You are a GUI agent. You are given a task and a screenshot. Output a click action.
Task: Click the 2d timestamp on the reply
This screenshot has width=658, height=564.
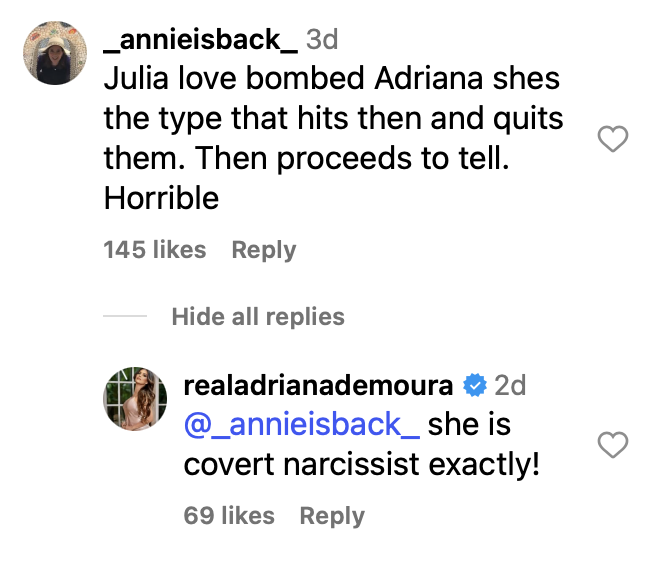pyautogui.click(x=510, y=385)
